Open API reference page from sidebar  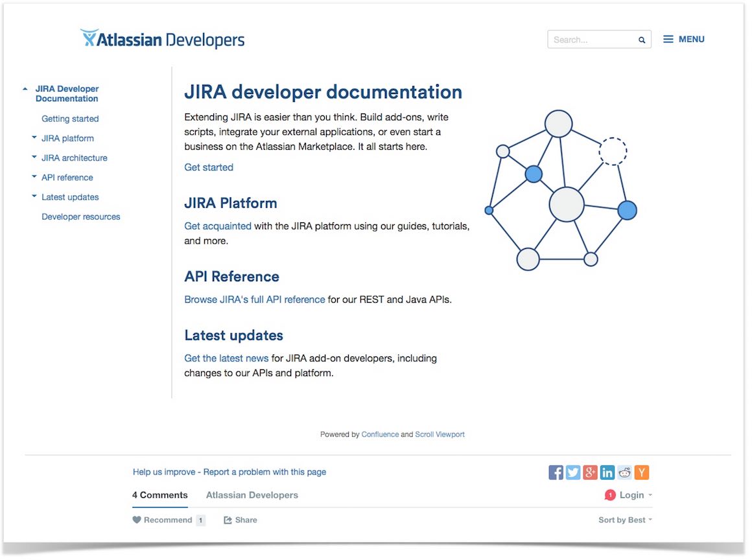pos(67,178)
